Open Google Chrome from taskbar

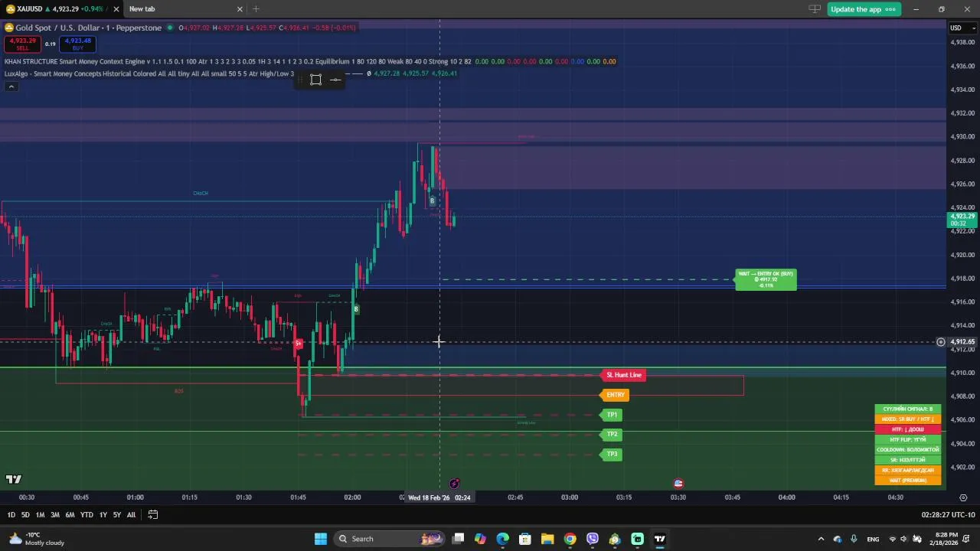(x=570, y=539)
